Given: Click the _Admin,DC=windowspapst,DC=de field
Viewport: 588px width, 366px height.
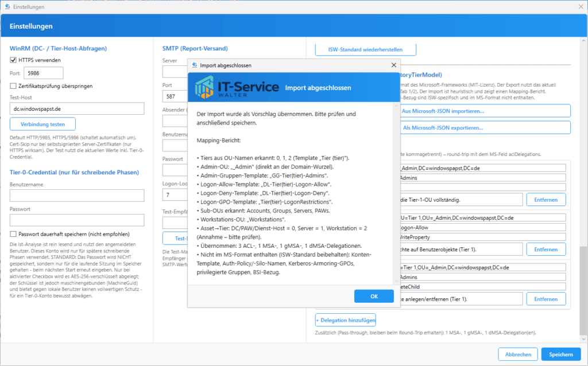Looking at the screenshot, I should tap(482, 168).
